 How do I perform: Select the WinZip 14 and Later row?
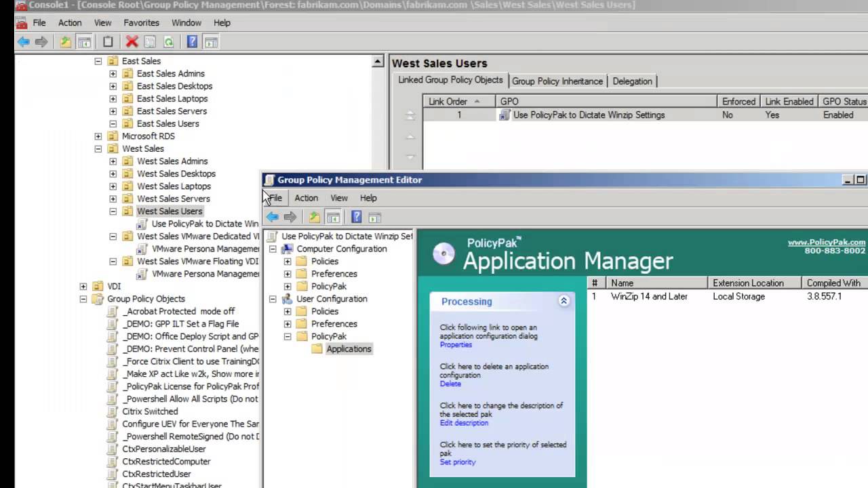coord(728,297)
